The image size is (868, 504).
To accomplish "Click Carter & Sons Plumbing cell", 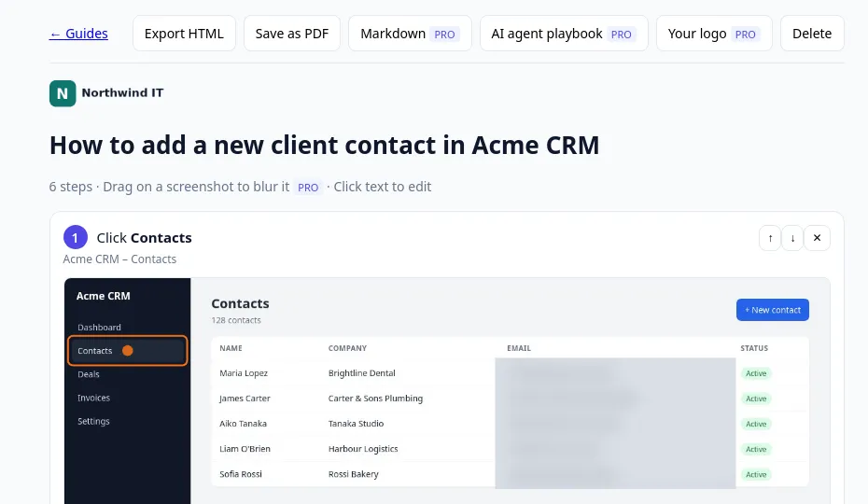I will (x=375, y=399).
